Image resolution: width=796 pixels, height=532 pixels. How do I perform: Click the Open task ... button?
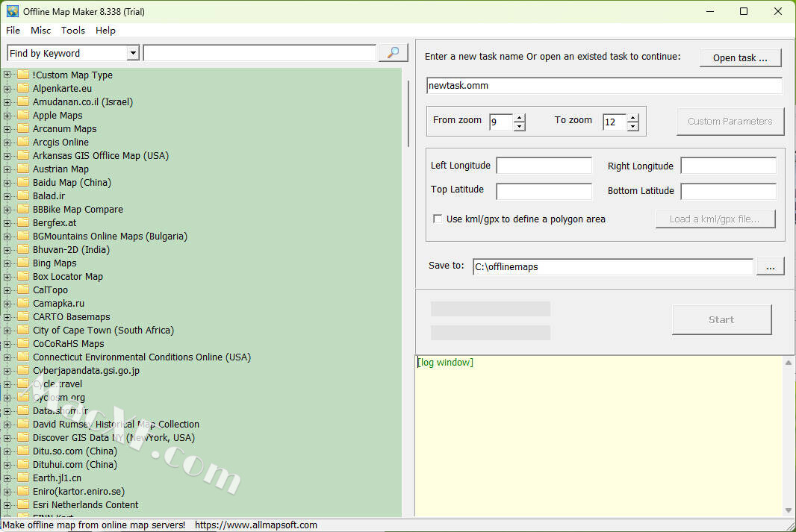[x=740, y=57]
